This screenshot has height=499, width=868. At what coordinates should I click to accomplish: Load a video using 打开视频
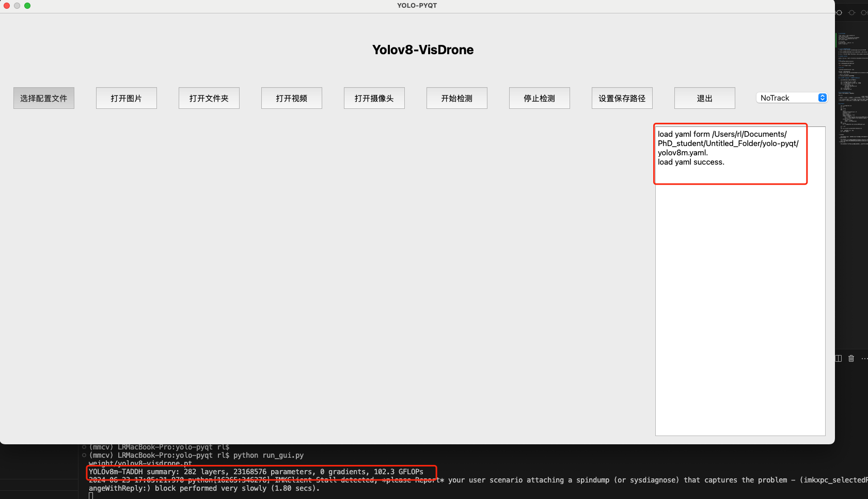point(292,98)
